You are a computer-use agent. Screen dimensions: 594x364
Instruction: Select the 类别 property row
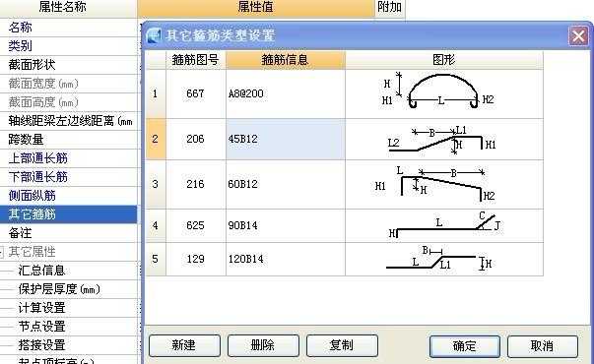tap(69, 46)
